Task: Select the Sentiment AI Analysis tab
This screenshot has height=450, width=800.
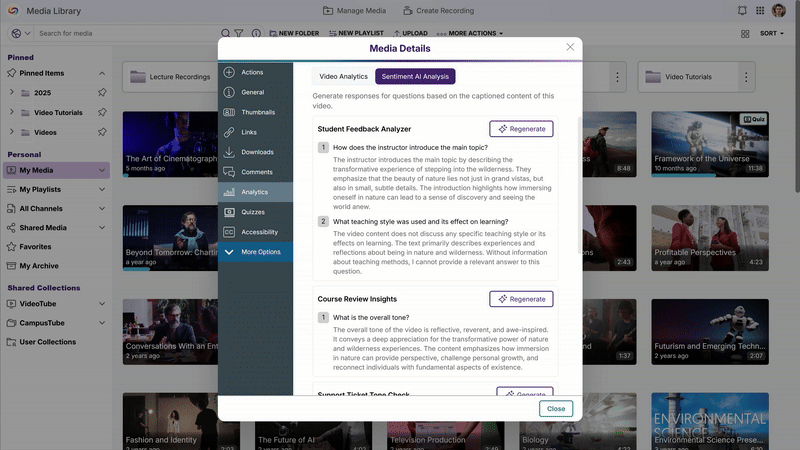Action: 415,76
